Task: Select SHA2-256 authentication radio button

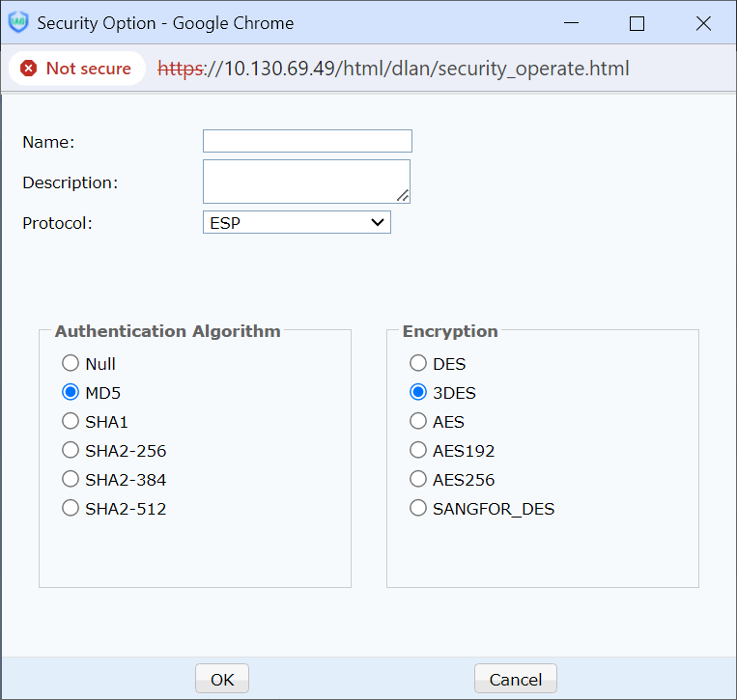Action: pos(71,451)
